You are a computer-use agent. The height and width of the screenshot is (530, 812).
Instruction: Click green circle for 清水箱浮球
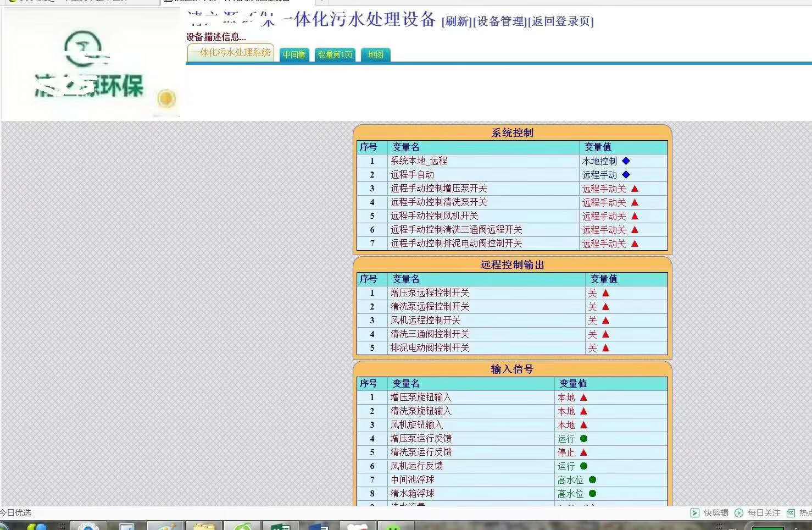click(x=592, y=494)
